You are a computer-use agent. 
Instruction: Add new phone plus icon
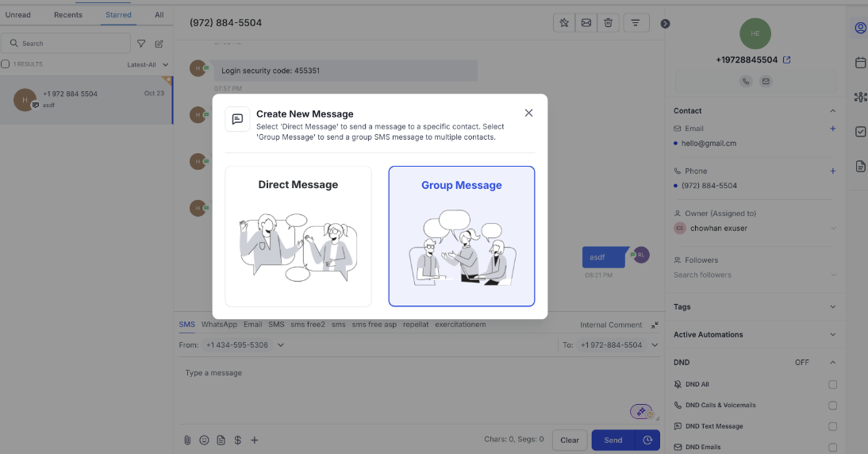click(x=832, y=171)
